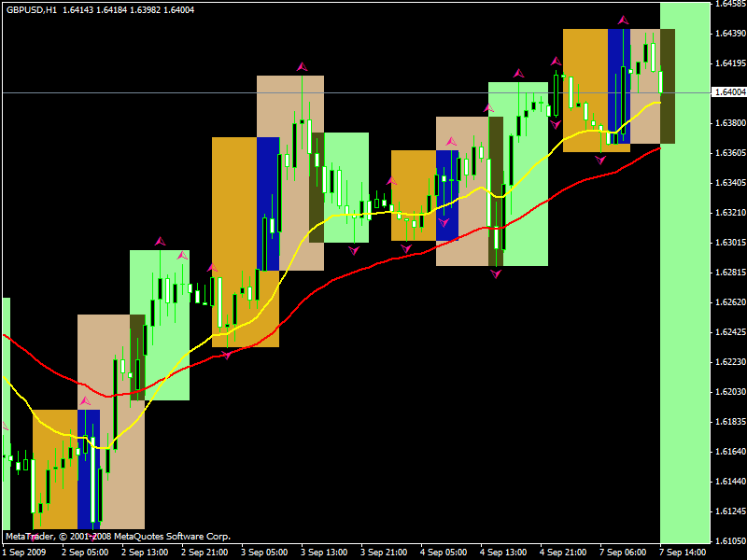Click the 1.63015 price scale label
This screenshot has height=560, width=747.
point(730,243)
